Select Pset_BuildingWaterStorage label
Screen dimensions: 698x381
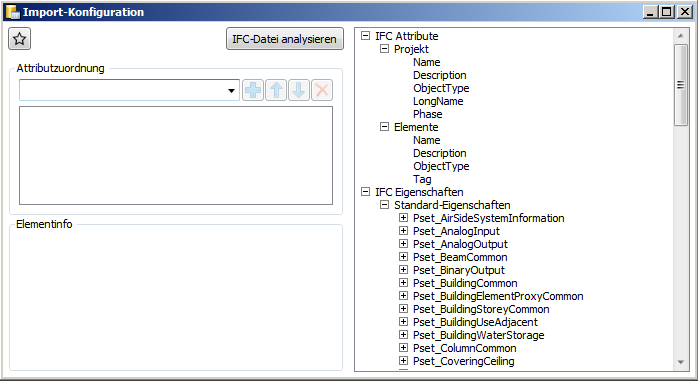(479, 335)
